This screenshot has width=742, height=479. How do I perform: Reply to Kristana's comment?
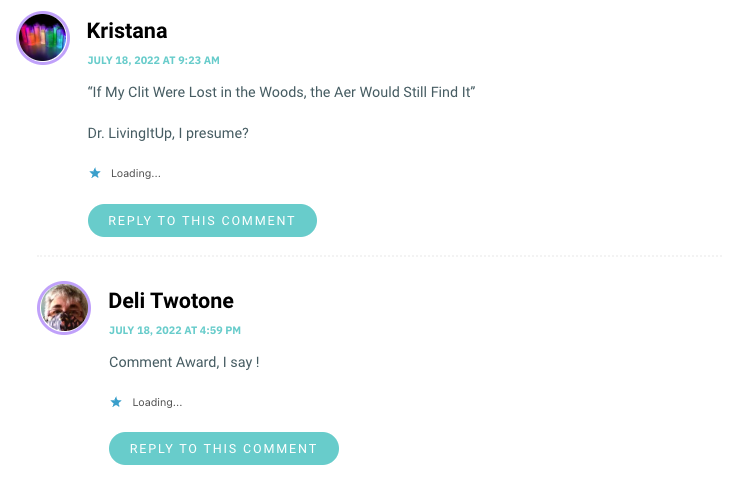202,221
